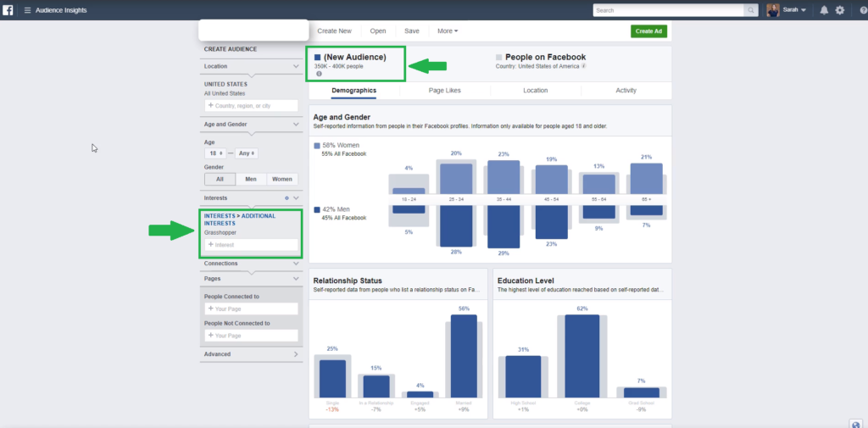
Task: Click the Interests settings gear icon
Action: pyautogui.click(x=287, y=197)
